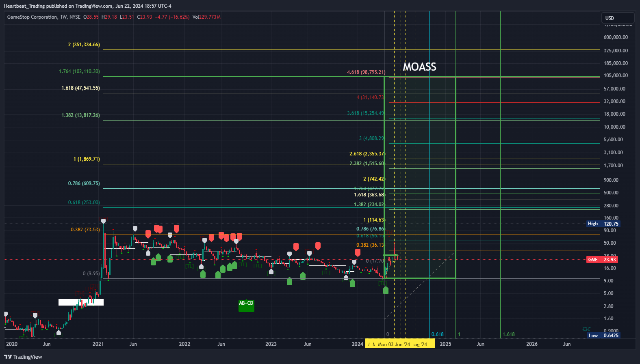The image size is (640, 364).
Task: Click the 280.00 price axis label
Action: tap(611, 206)
